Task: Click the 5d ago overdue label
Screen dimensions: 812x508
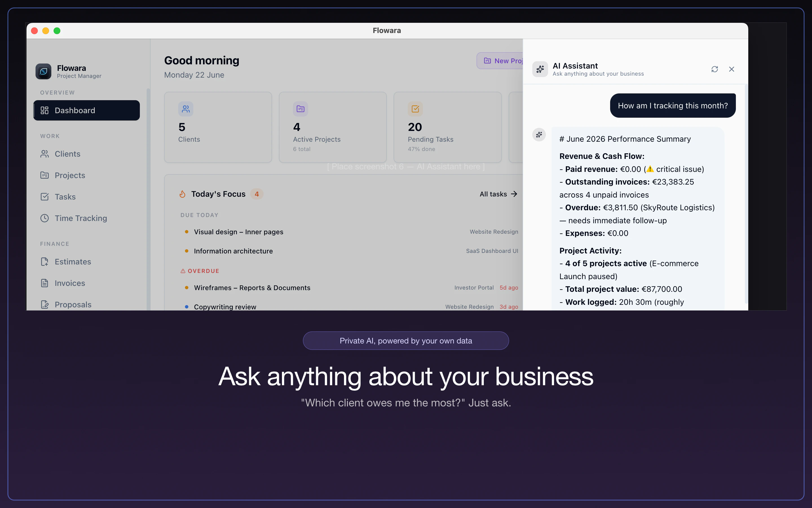Action: coord(509,288)
